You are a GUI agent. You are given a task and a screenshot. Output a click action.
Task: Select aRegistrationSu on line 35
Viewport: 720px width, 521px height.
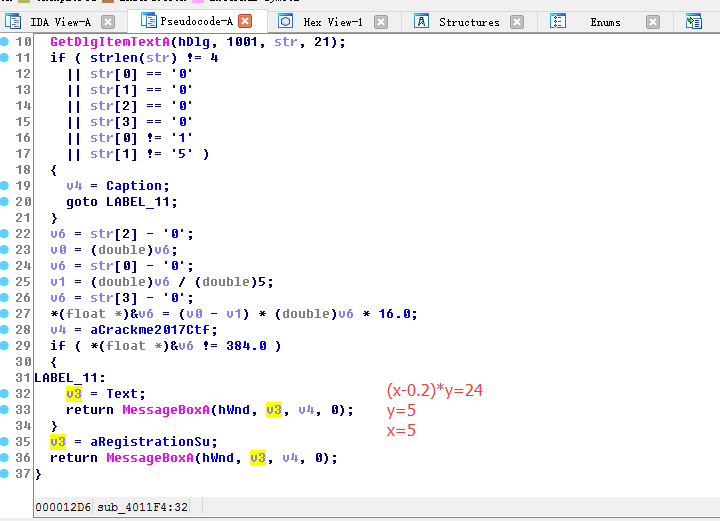(150, 442)
